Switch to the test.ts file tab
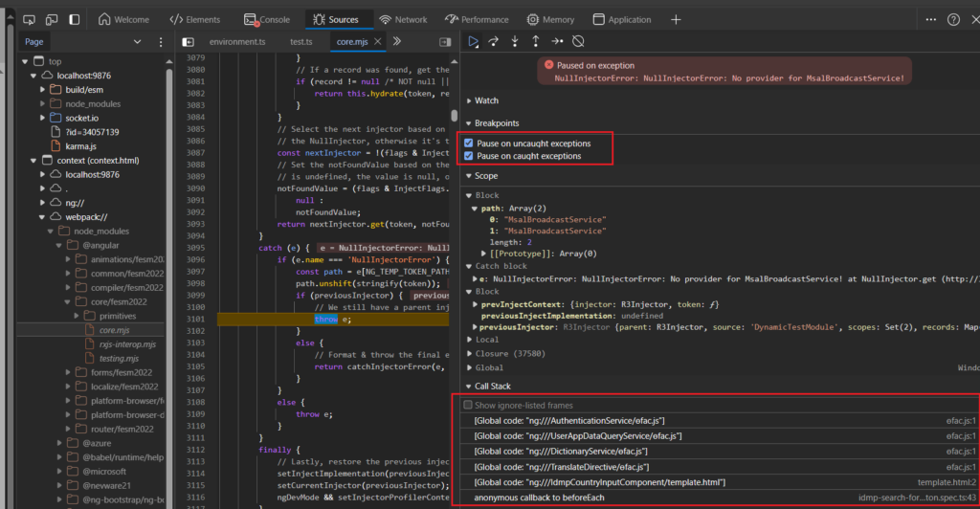 [x=301, y=42]
